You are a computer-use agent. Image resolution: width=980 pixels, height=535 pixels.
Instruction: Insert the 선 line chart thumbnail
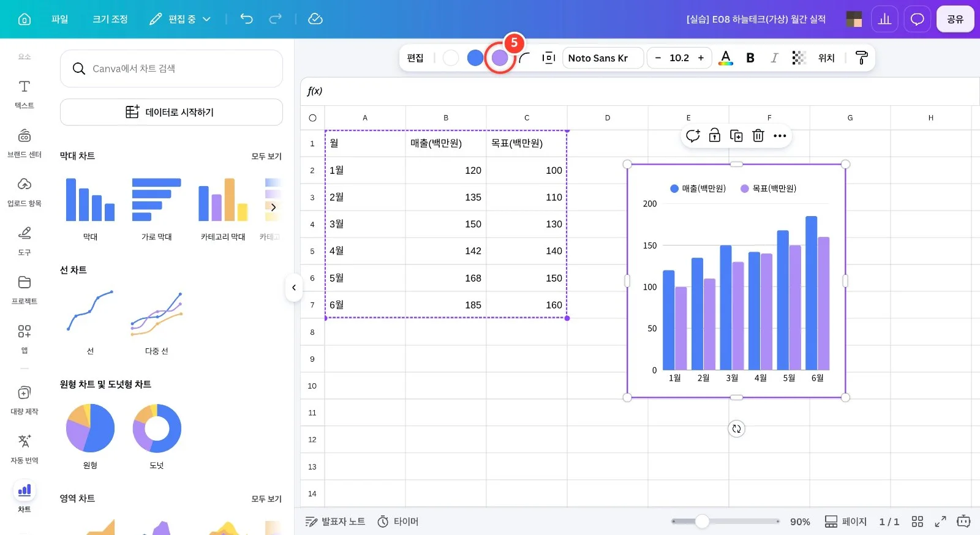pos(91,312)
